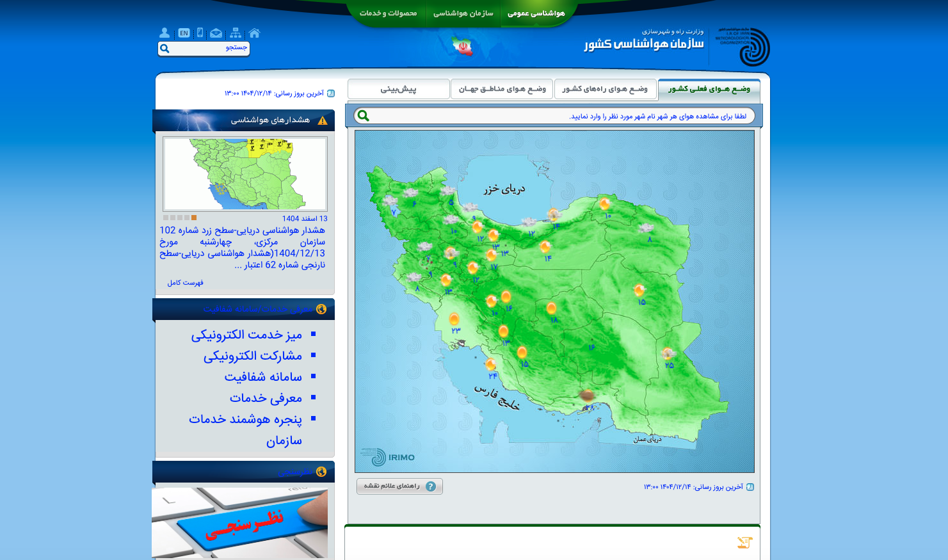Click the orange news scroll icon
The width and height of the screenshot is (948, 560).
(x=744, y=543)
